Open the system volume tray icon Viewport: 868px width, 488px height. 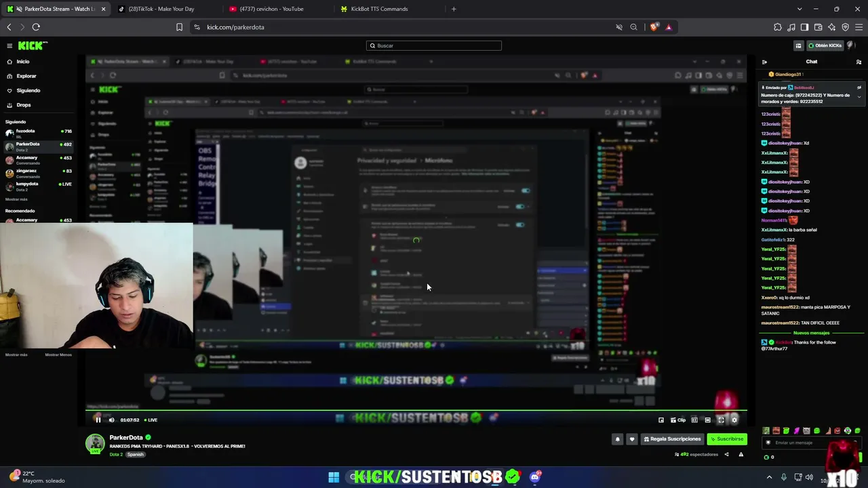point(809,477)
